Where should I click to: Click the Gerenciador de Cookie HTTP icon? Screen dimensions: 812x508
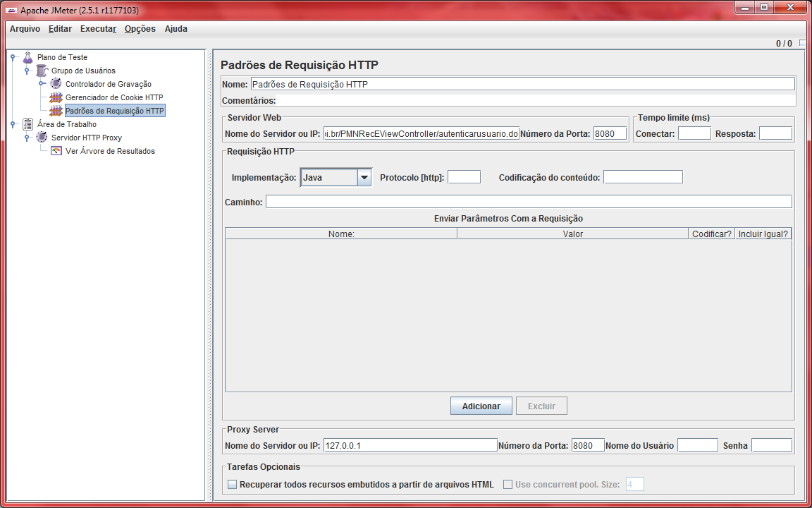point(56,97)
